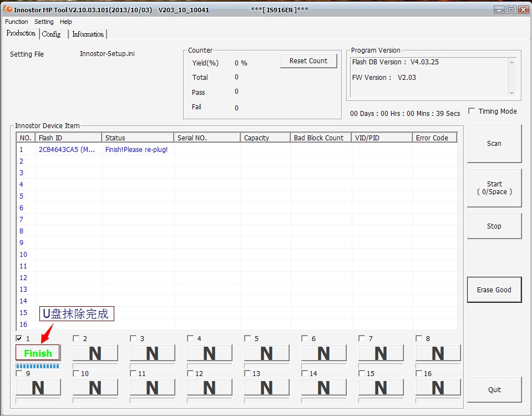Image resolution: width=532 pixels, height=416 pixels.
Task: Check the port 16 checkbox
Action: click(x=419, y=373)
